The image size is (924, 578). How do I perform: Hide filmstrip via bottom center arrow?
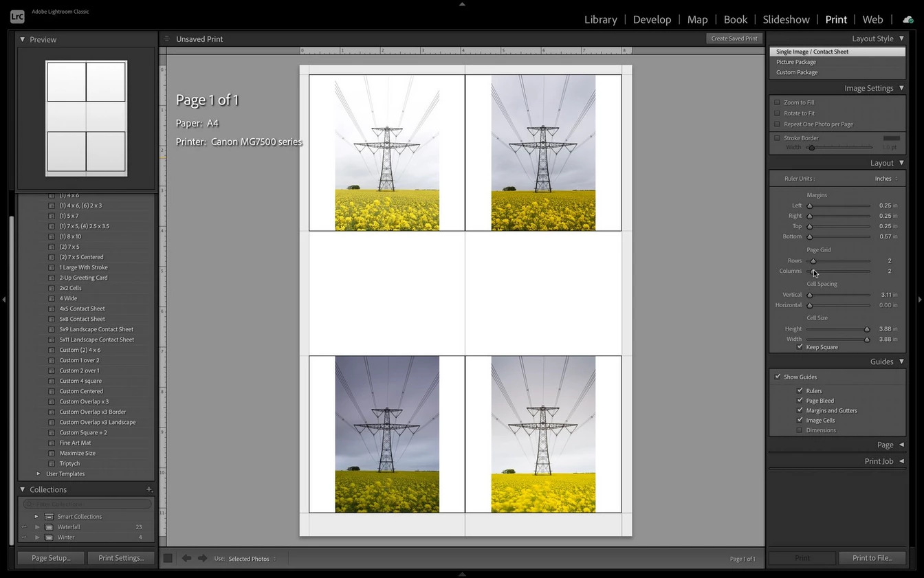tap(462, 574)
